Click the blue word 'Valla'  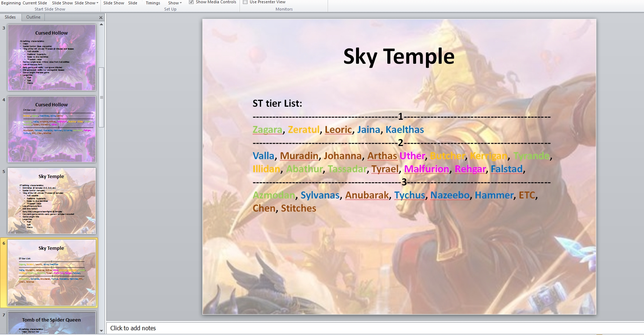point(264,156)
